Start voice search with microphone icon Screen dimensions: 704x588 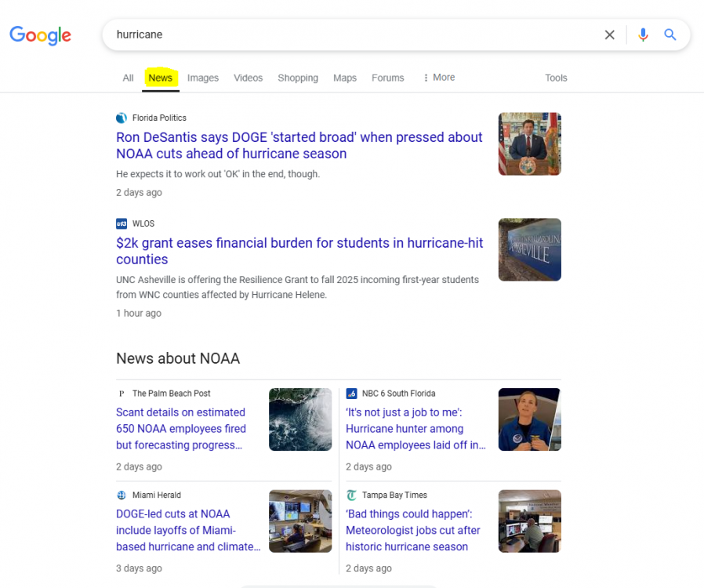643,34
